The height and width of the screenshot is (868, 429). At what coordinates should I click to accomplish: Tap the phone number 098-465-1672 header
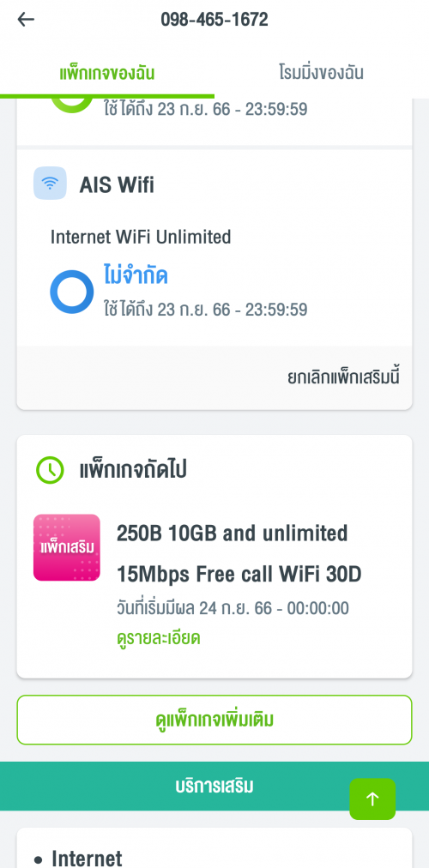pyautogui.click(x=214, y=20)
